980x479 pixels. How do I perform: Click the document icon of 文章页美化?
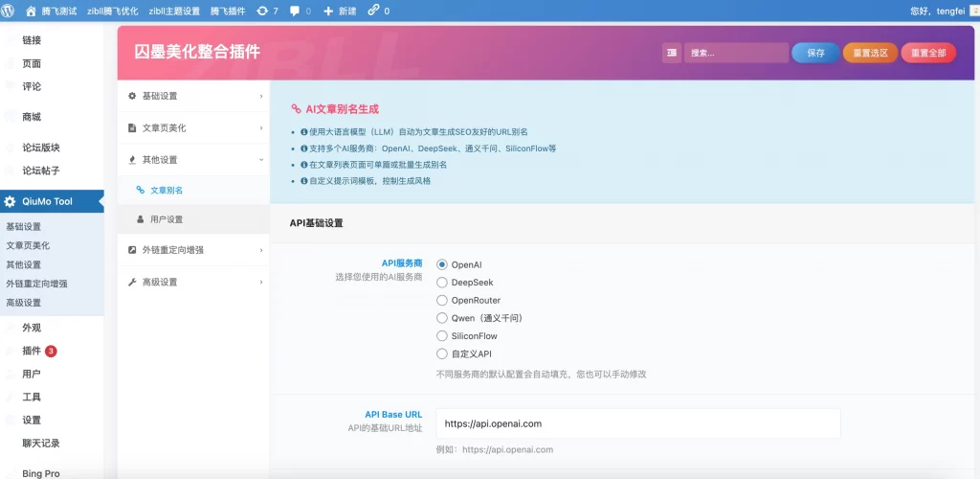(132, 127)
